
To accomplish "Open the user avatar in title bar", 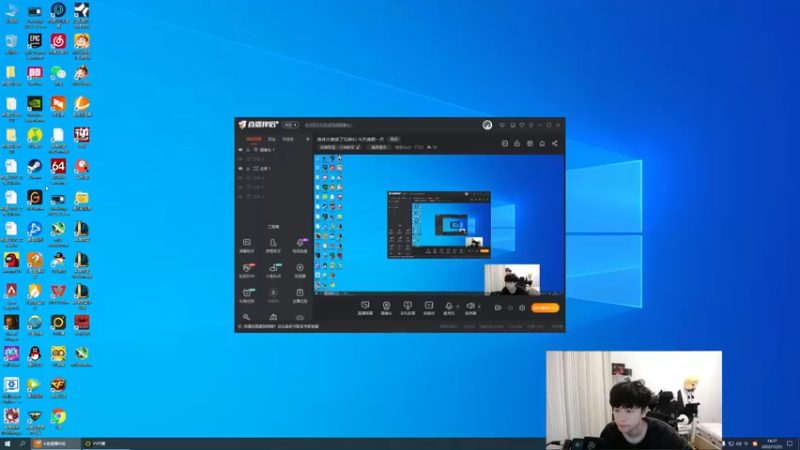I will click(487, 125).
